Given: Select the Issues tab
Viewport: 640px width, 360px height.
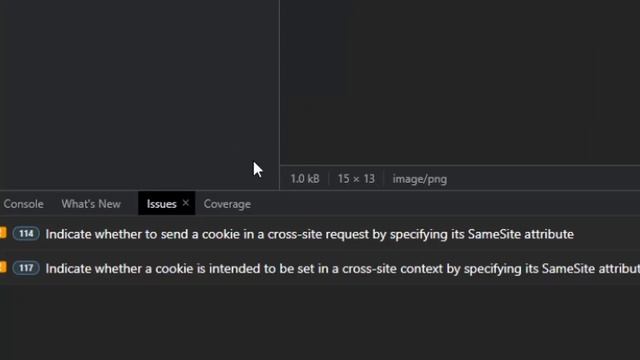Looking at the screenshot, I should tap(161, 204).
